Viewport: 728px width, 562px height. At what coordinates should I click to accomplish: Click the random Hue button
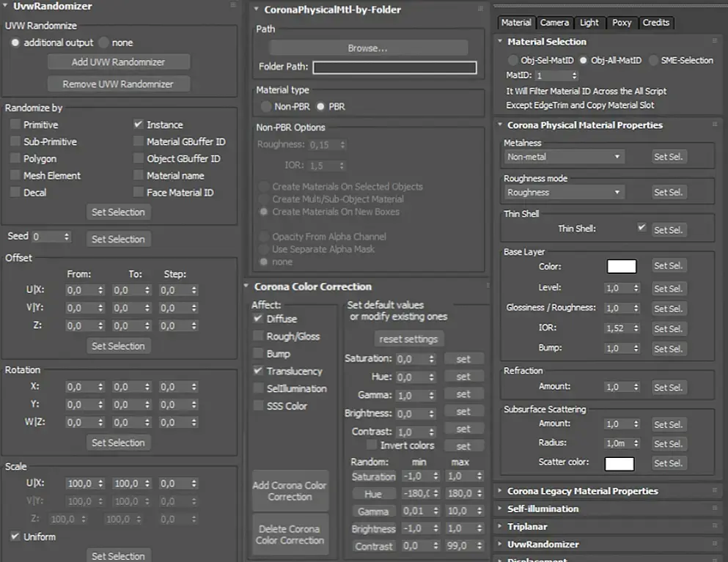coord(373,495)
